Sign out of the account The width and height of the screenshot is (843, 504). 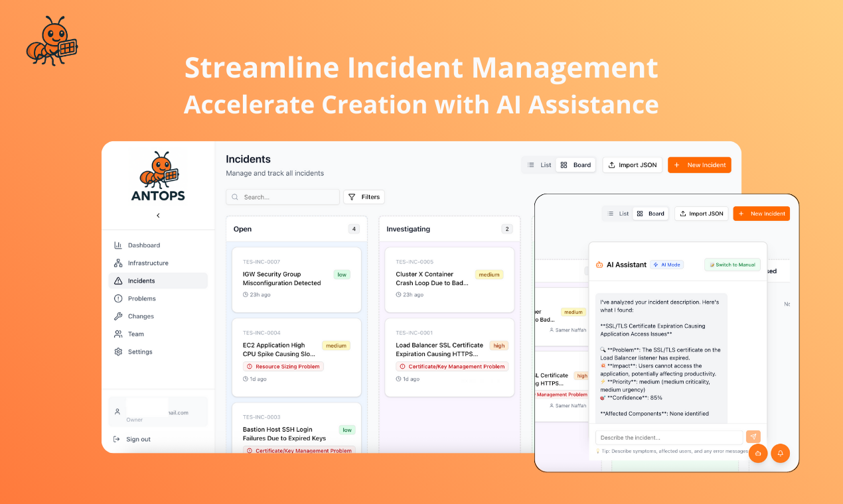tap(132, 439)
